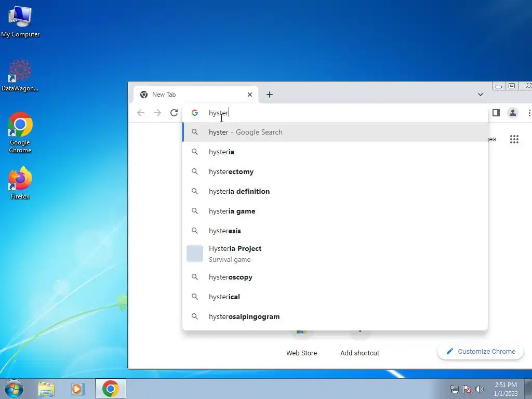
Task: Open a new tab with plus button
Action: pyautogui.click(x=270, y=95)
